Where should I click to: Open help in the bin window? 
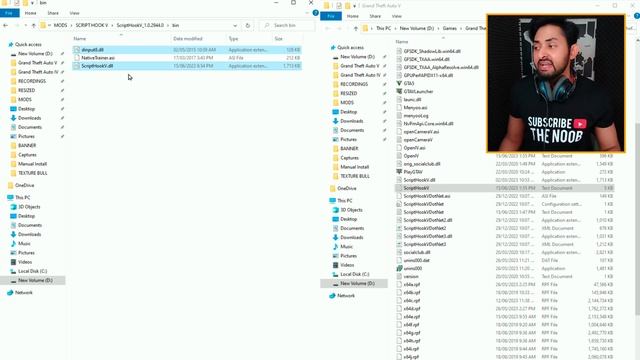point(315,13)
